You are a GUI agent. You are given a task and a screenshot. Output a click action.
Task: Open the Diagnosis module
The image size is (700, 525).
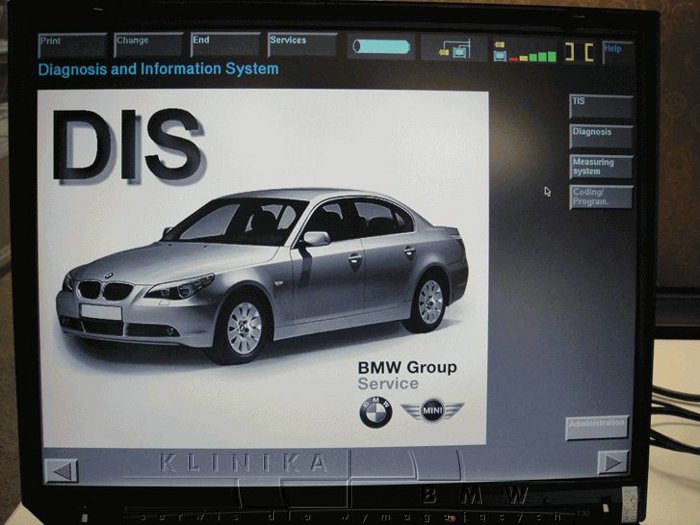(x=601, y=136)
